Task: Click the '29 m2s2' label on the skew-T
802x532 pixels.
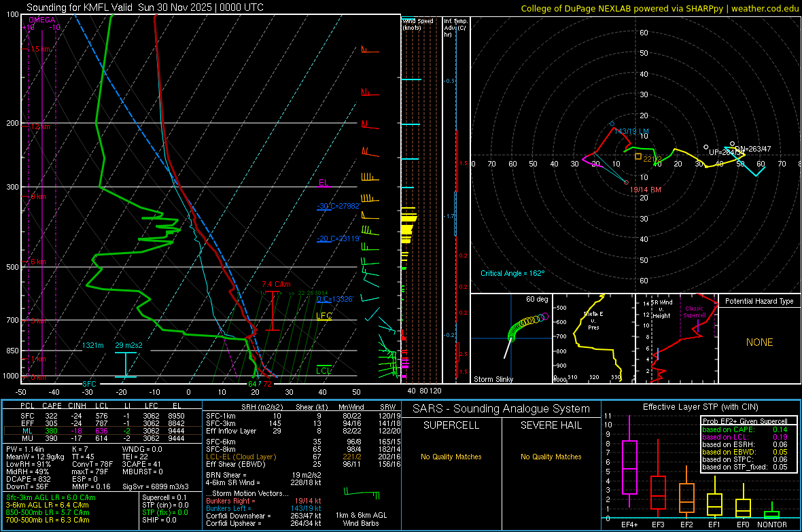Action: pyautogui.click(x=129, y=345)
